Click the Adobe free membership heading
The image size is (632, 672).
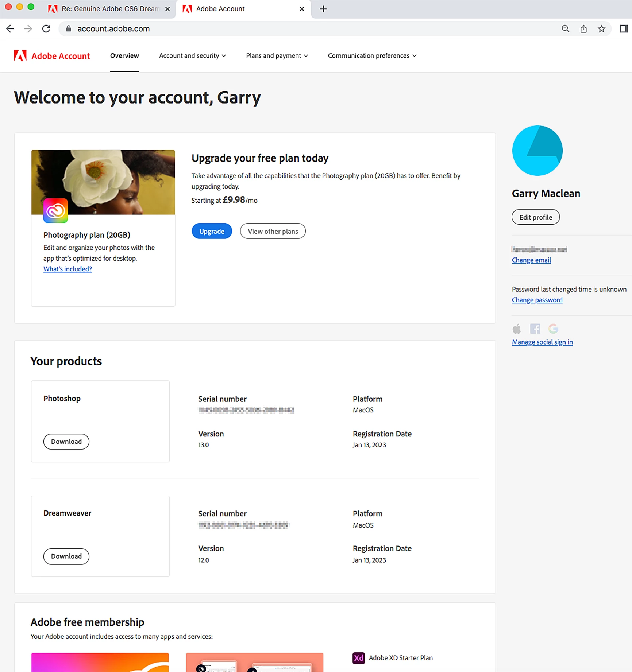[87, 622]
